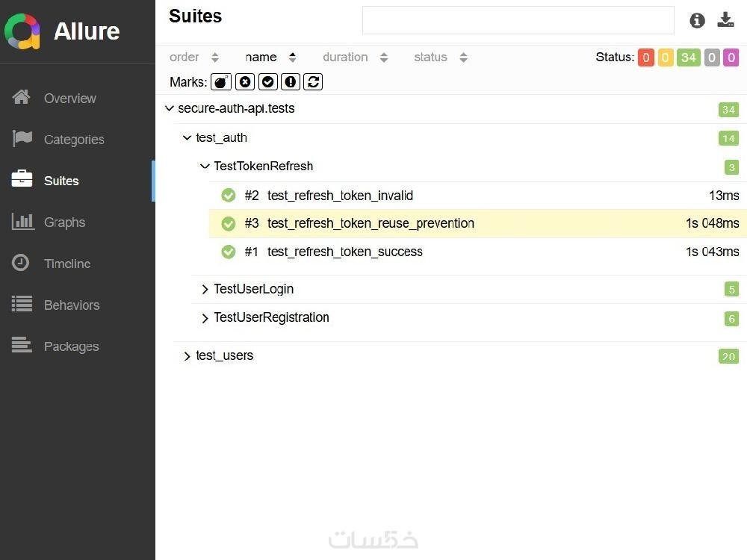Open Packages in the sidebar
Screen dimensions: 747x560
(71, 346)
